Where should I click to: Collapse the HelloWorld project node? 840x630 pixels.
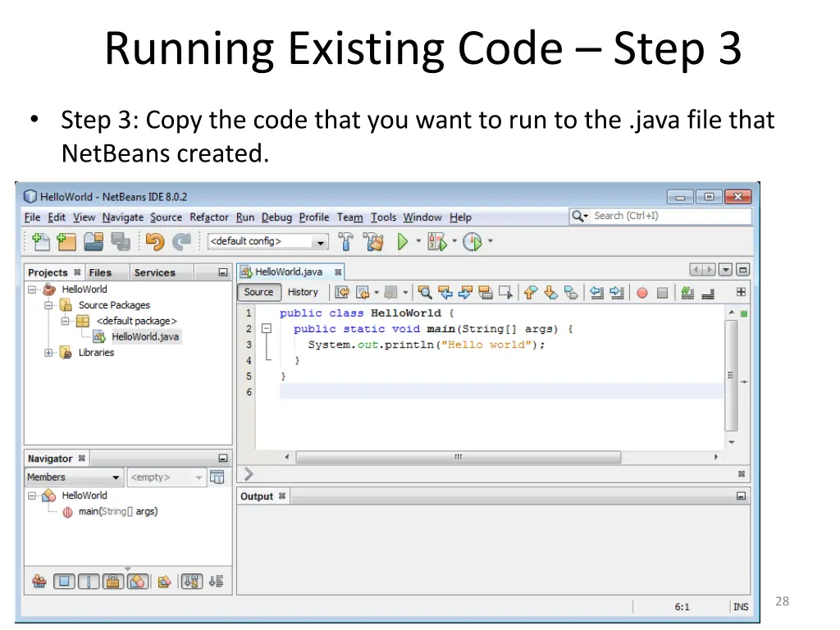[x=32, y=290]
